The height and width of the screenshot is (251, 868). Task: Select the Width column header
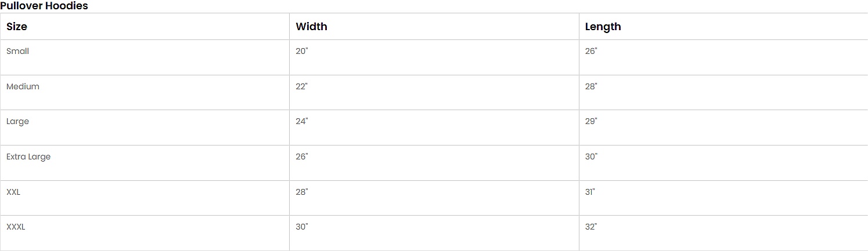coord(311,27)
